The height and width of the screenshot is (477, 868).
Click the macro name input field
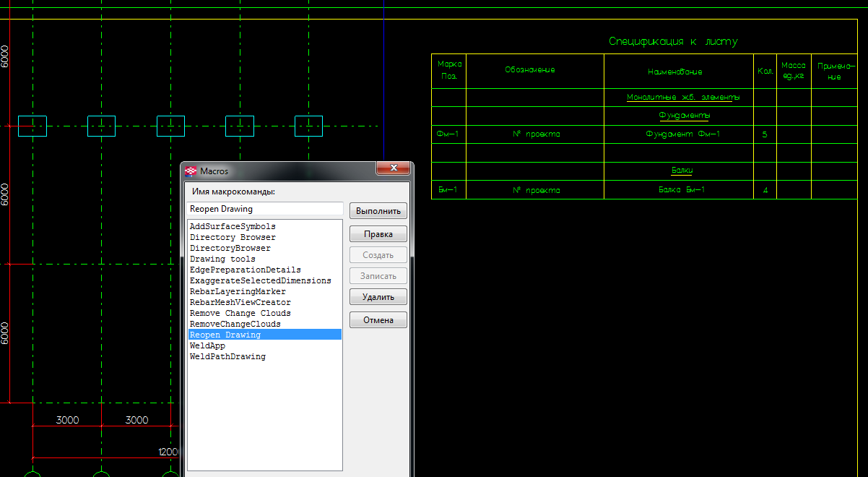(x=264, y=209)
